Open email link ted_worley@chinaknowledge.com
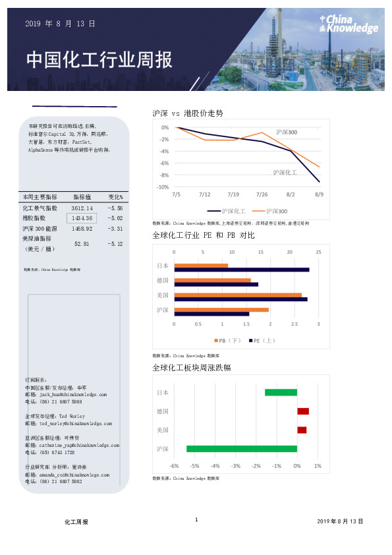This screenshot has height=555, width=392. [76, 424]
